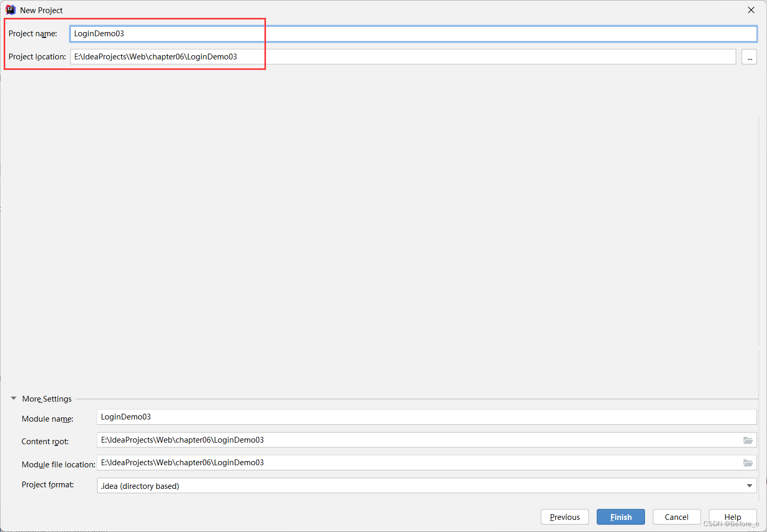
Task: Click the IntelliJ IDEA icon in the title bar
Action: pos(11,9)
